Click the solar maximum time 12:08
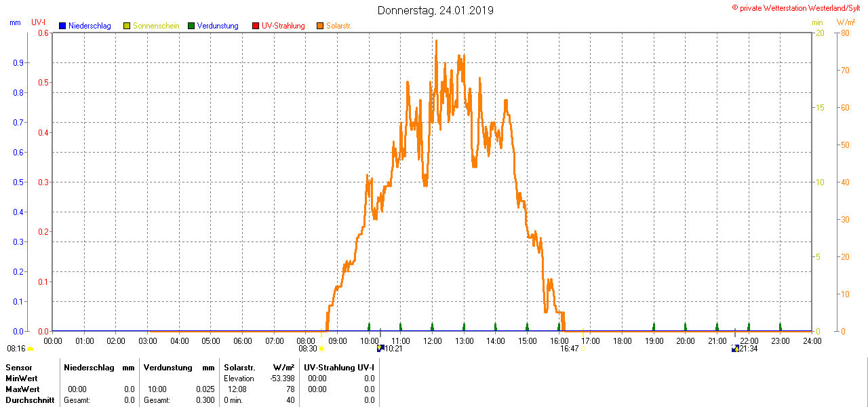This screenshot has height=407, width=868. [237, 389]
